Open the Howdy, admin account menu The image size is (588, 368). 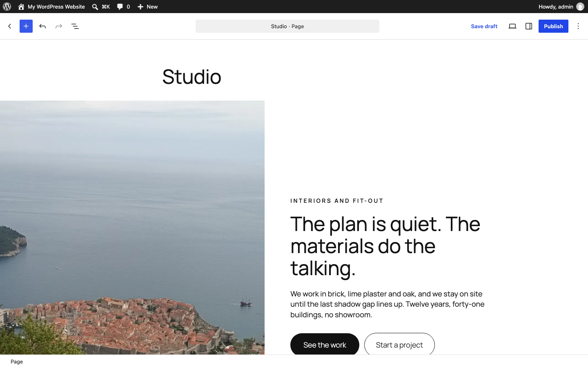(x=561, y=7)
